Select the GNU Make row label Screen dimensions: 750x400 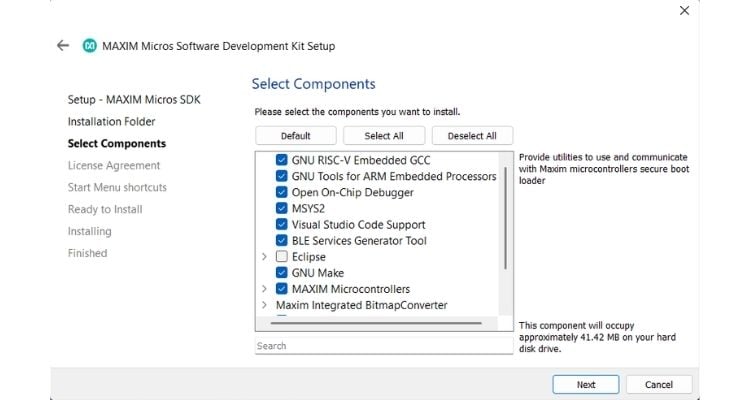click(x=318, y=273)
